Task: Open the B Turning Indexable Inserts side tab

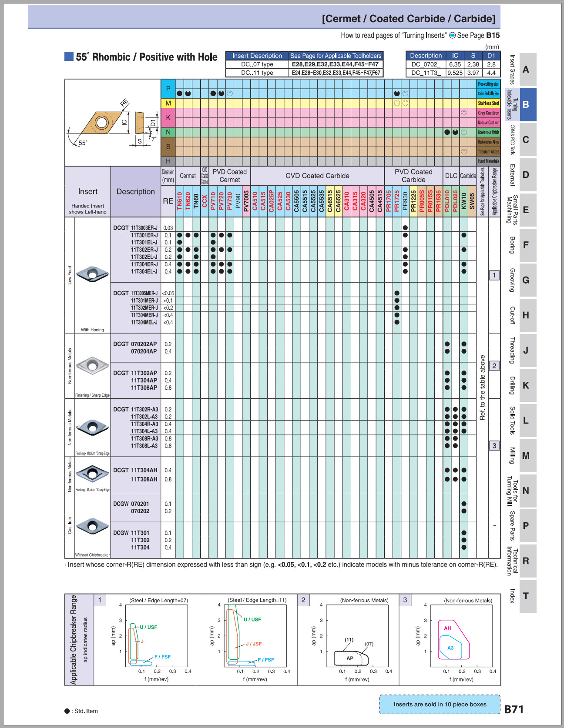Action: tap(525, 105)
